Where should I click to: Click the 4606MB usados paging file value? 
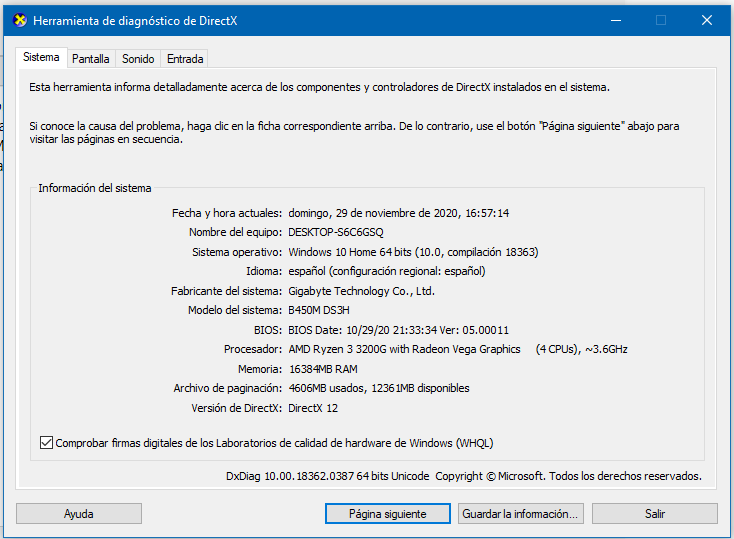click(379, 388)
